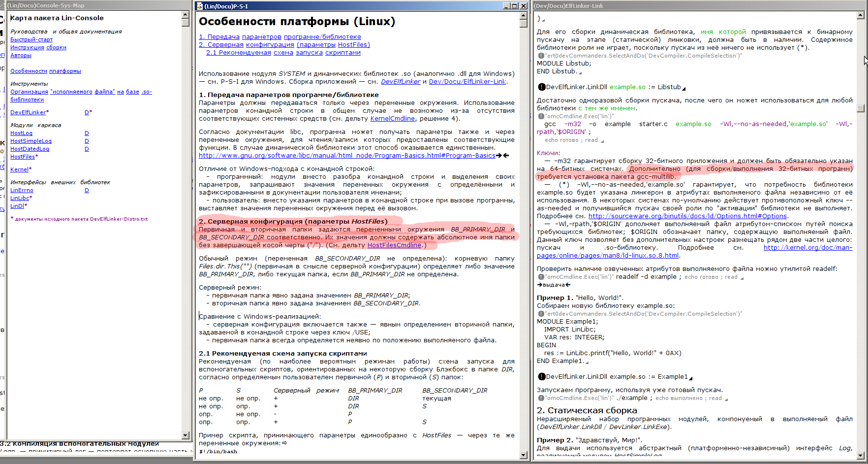Click commander icon before readelf -d example
868x464 pixels.
[x=541, y=277]
